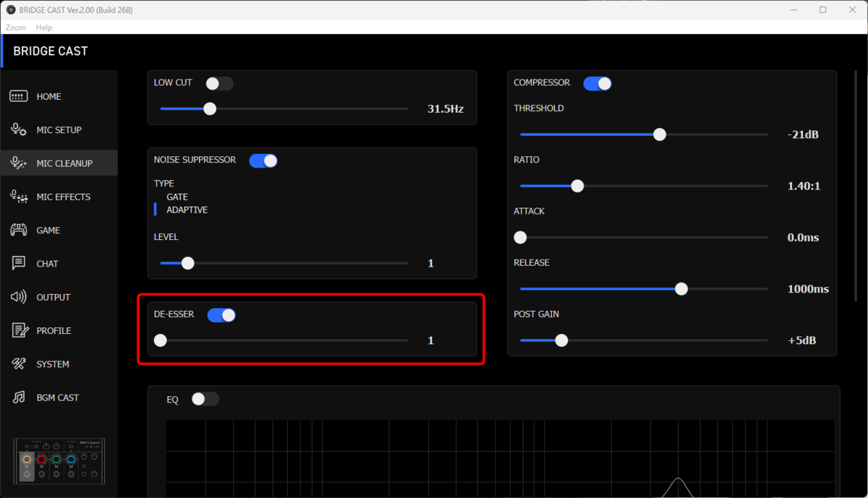Open the PROFILE icon
The image size is (868, 498).
(x=20, y=330)
